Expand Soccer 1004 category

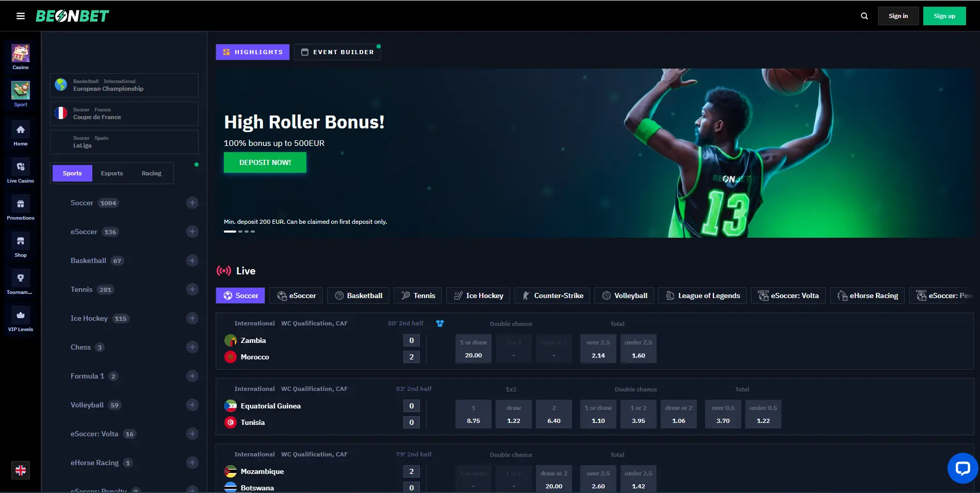(x=192, y=203)
